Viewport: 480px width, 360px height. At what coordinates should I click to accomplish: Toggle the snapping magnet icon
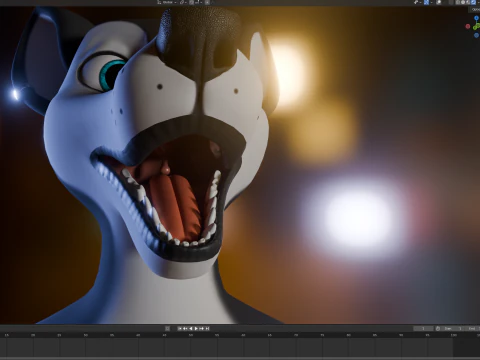point(191,2)
